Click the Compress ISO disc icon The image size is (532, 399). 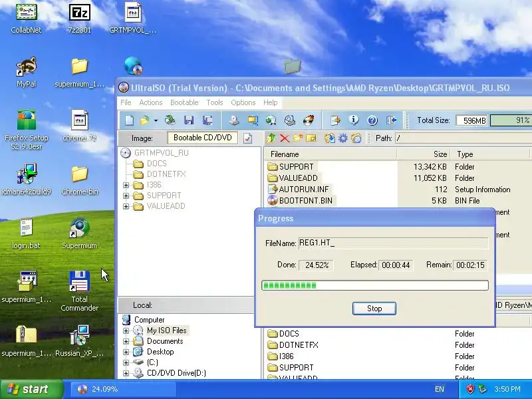[x=271, y=120]
